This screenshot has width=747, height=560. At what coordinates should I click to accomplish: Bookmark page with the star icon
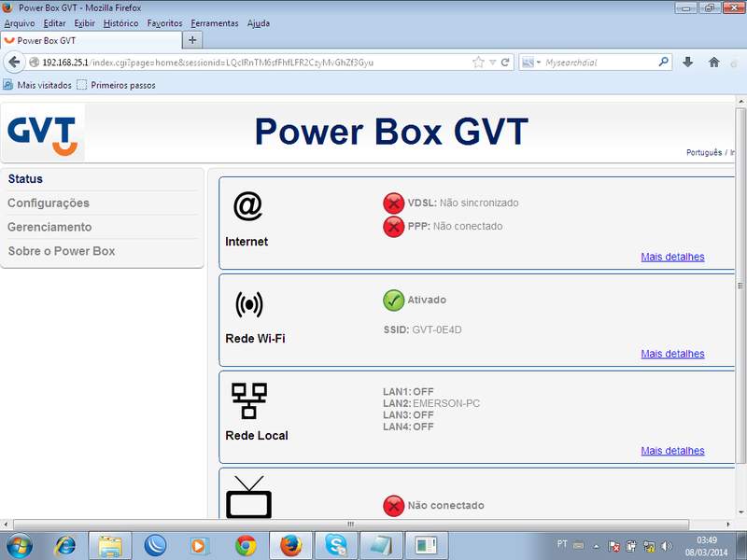[x=478, y=63]
